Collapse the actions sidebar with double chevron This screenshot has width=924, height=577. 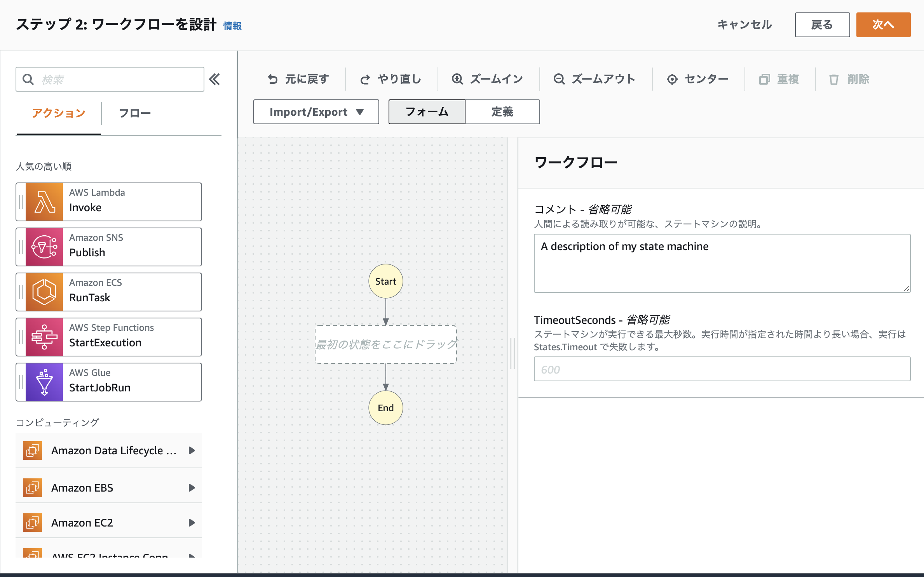(214, 79)
